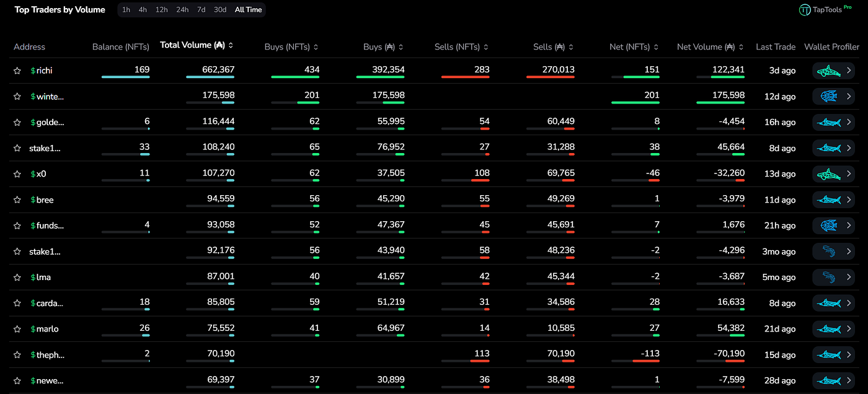Select the All Time range
The height and width of the screenshot is (394, 868).
tap(248, 10)
